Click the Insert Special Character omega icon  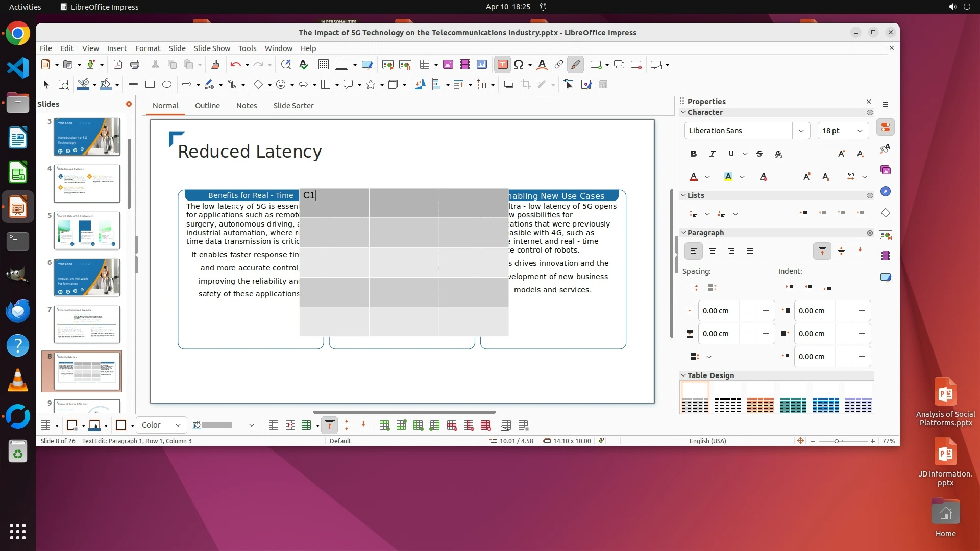pyautogui.click(x=519, y=65)
